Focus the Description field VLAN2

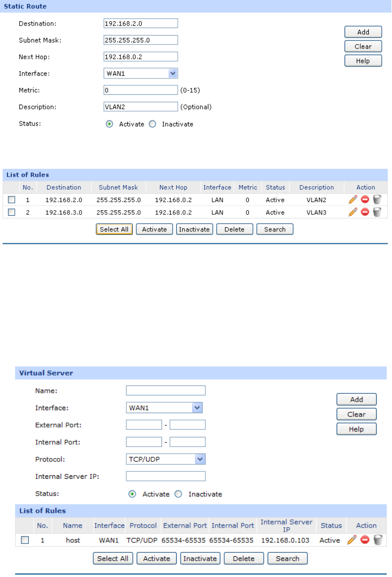pyautogui.click(x=141, y=107)
